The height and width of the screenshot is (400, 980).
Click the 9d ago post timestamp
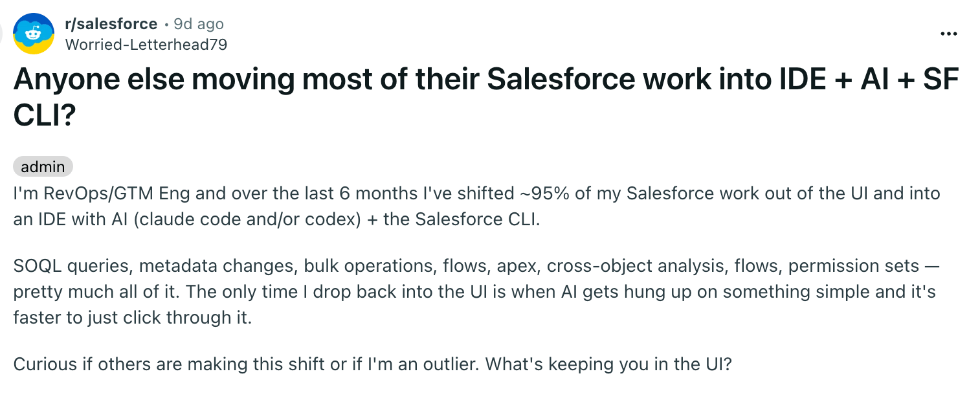click(198, 24)
